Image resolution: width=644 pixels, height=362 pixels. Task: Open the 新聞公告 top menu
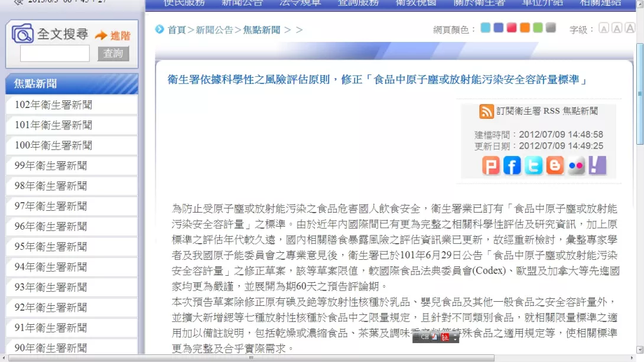[x=242, y=4]
